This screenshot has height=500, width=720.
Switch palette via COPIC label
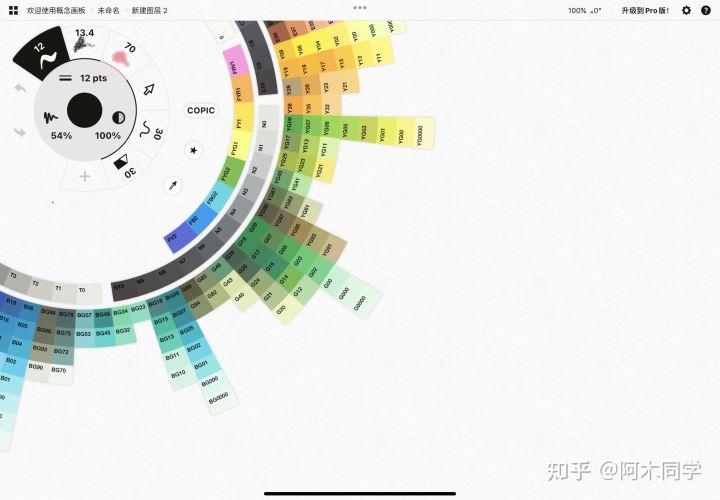(x=201, y=110)
